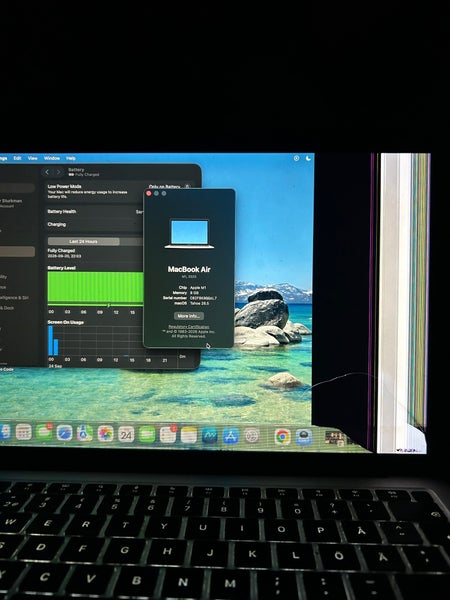The height and width of the screenshot is (600, 450).
Task: Open the Focus moon icon in menu bar
Action: [308, 158]
